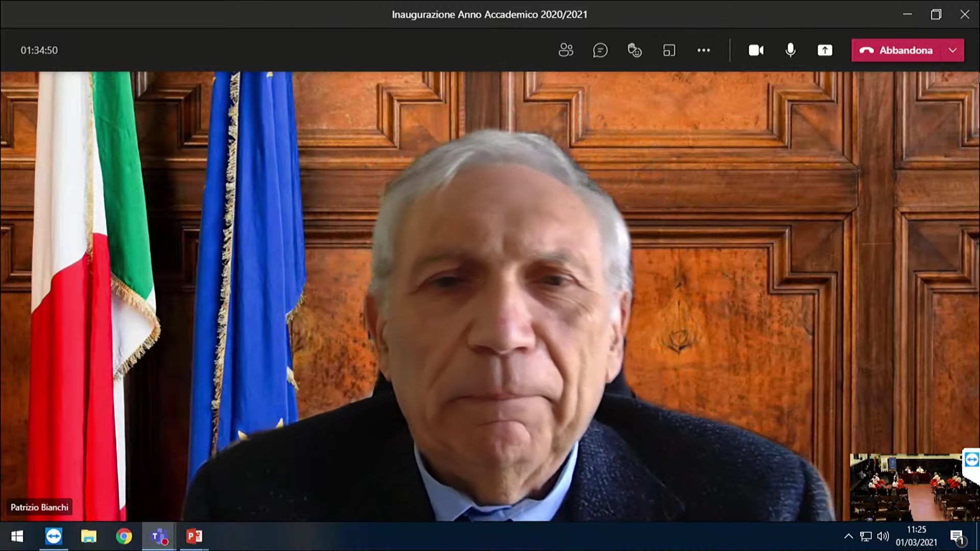Open the meeting chat conversation
The height and width of the screenshot is (551, 980).
(600, 50)
